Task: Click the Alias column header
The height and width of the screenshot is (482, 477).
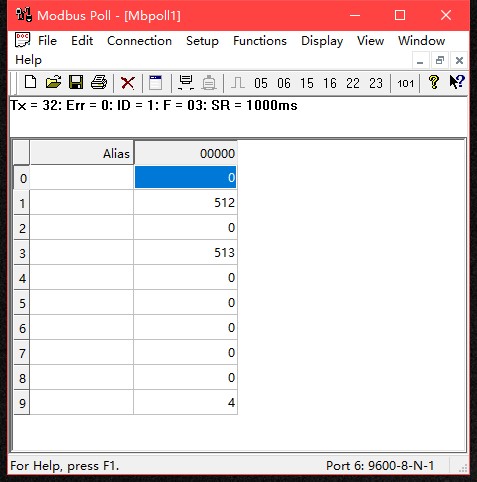Action: pyautogui.click(x=82, y=153)
